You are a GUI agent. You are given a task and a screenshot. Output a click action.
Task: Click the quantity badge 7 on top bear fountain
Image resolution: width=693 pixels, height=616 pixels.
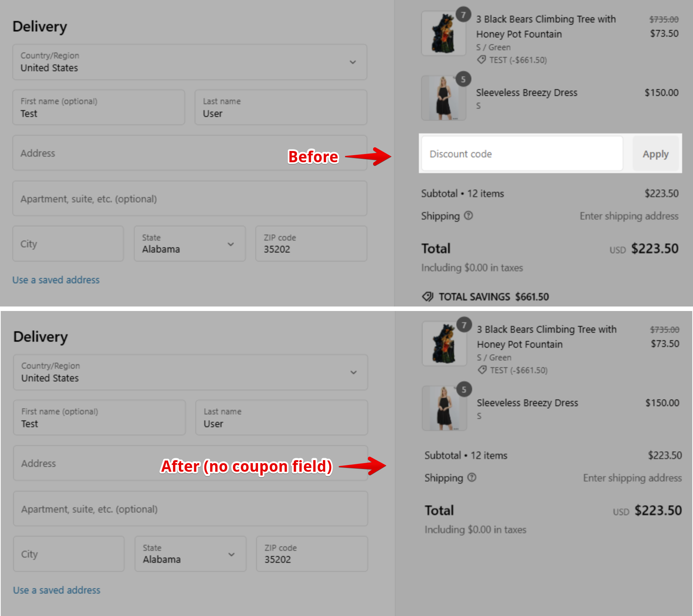463,15
